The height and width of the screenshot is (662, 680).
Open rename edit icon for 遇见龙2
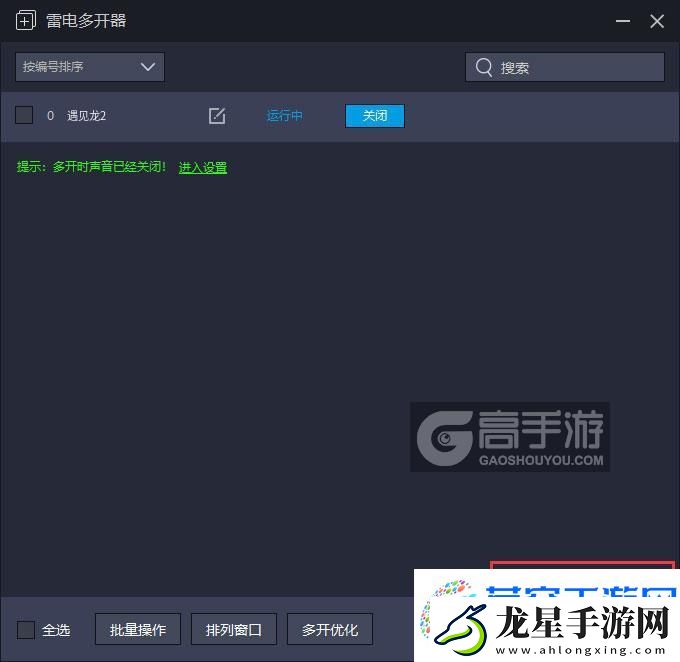217,115
